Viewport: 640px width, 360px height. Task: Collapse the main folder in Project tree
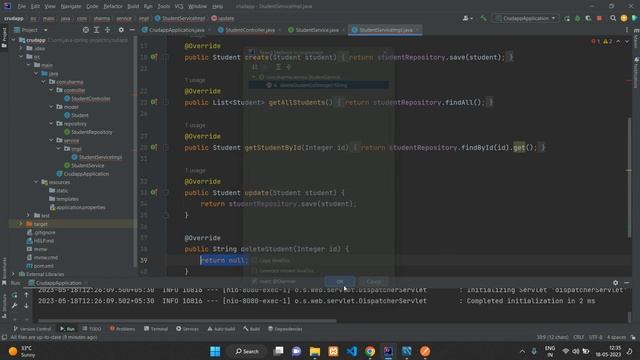coord(29,65)
